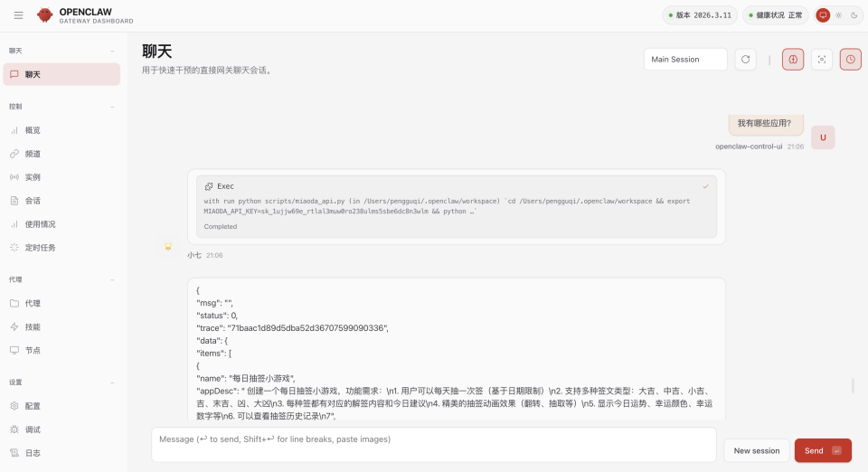Open 定时任务 cron jobs page

click(40, 248)
